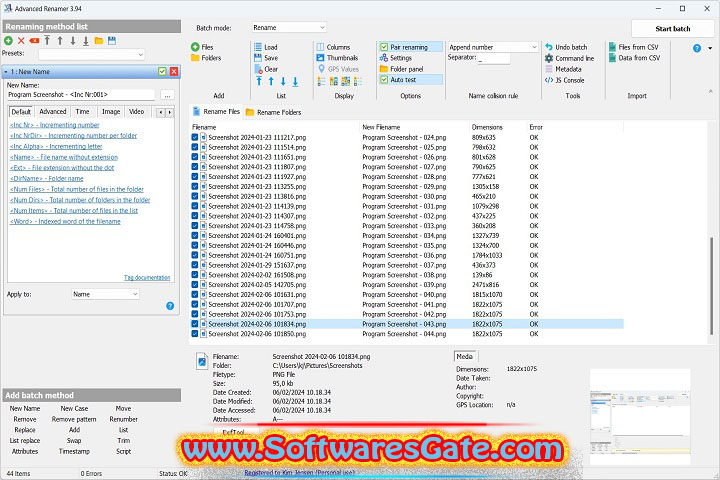Add the Remove pattern batch method
720x480 pixels.
(74, 419)
